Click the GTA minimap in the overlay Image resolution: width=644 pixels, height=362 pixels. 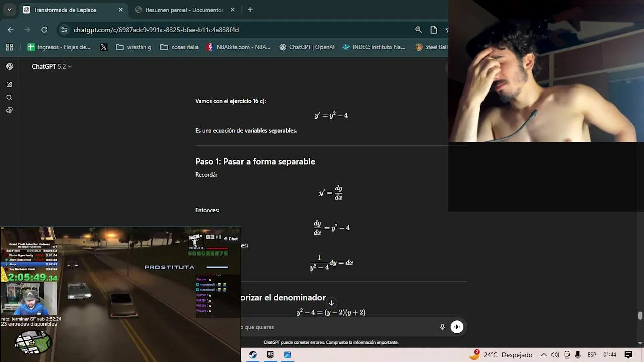click(33, 342)
